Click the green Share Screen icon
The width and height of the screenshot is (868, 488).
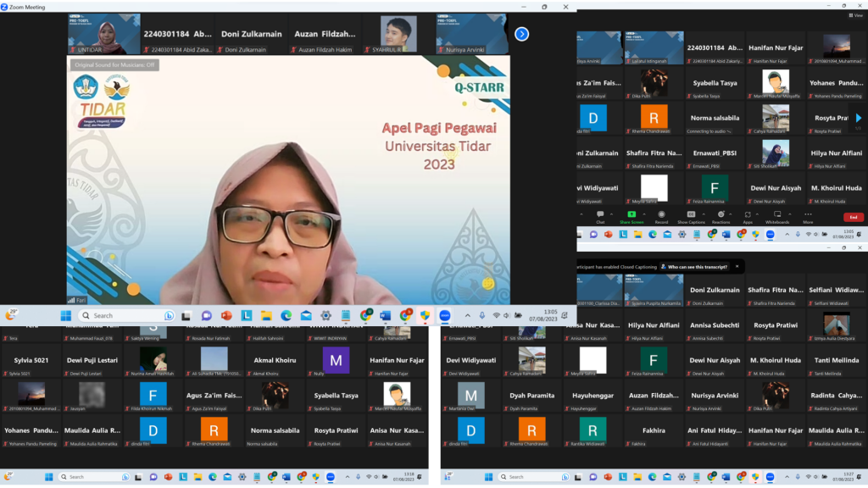point(631,216)
